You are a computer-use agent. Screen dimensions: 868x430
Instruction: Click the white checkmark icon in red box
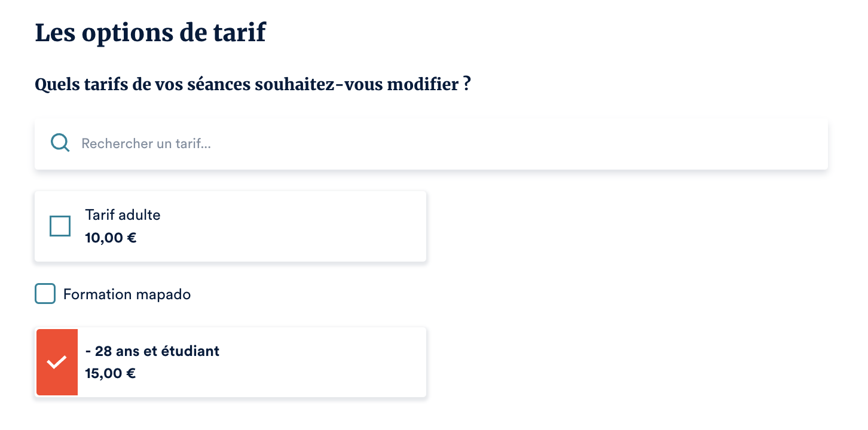[57, 362]
